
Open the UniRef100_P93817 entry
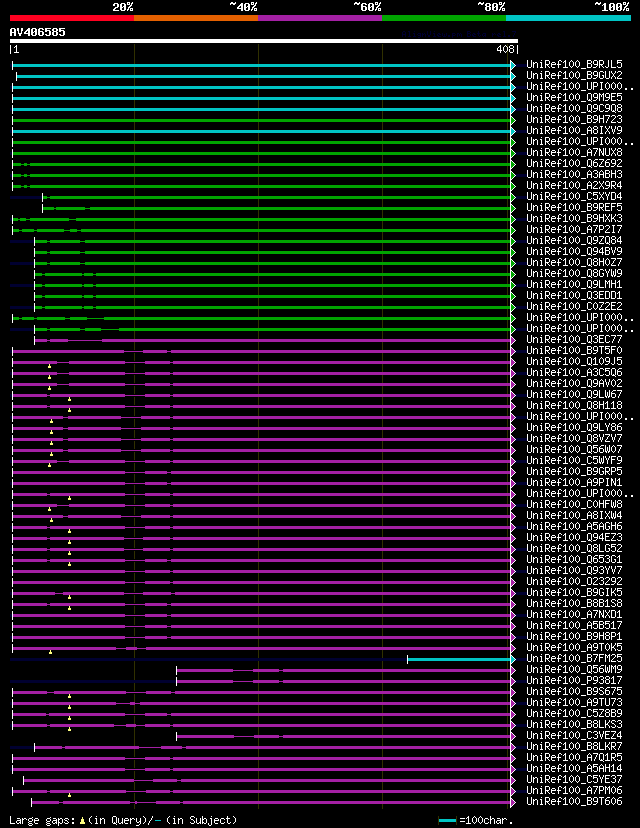(x=574, y=681)
